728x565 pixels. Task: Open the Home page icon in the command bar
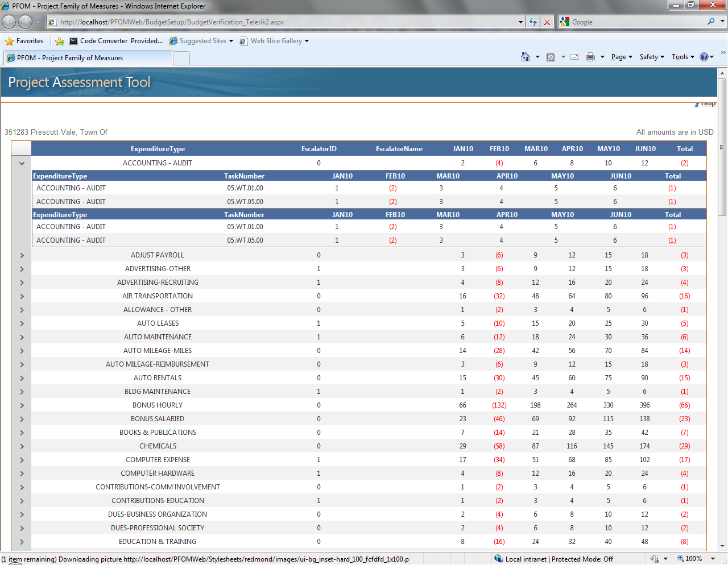click(x=526, y=57)
